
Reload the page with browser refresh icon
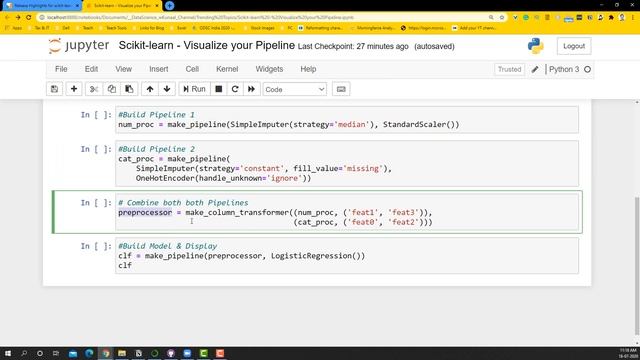(x=29, y=18)
